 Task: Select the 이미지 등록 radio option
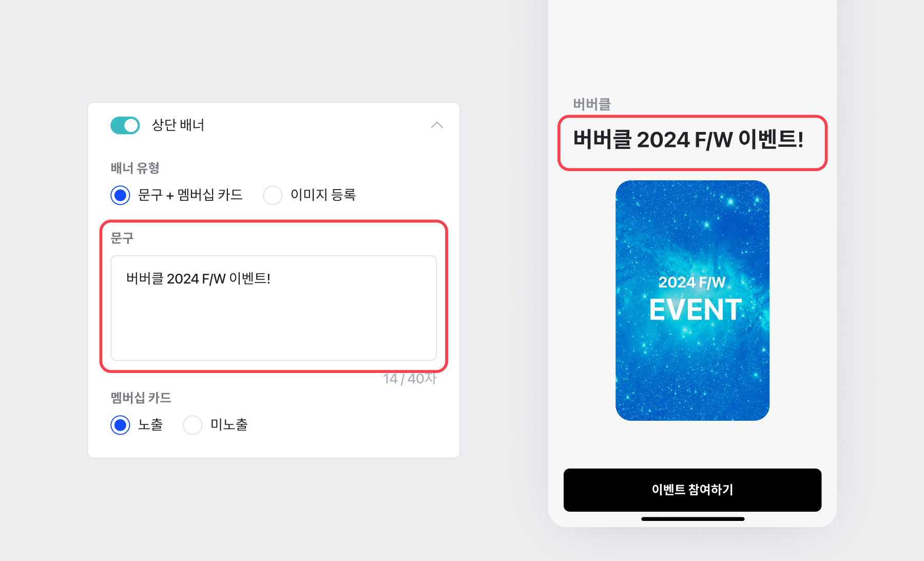pyautogui.click(x=273, y=195)
